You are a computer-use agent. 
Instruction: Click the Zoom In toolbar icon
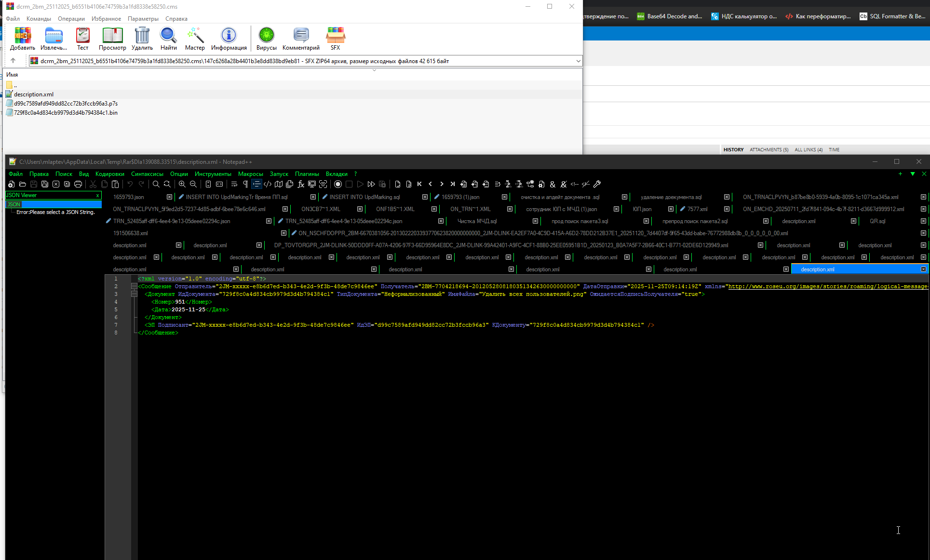(182, 184)
